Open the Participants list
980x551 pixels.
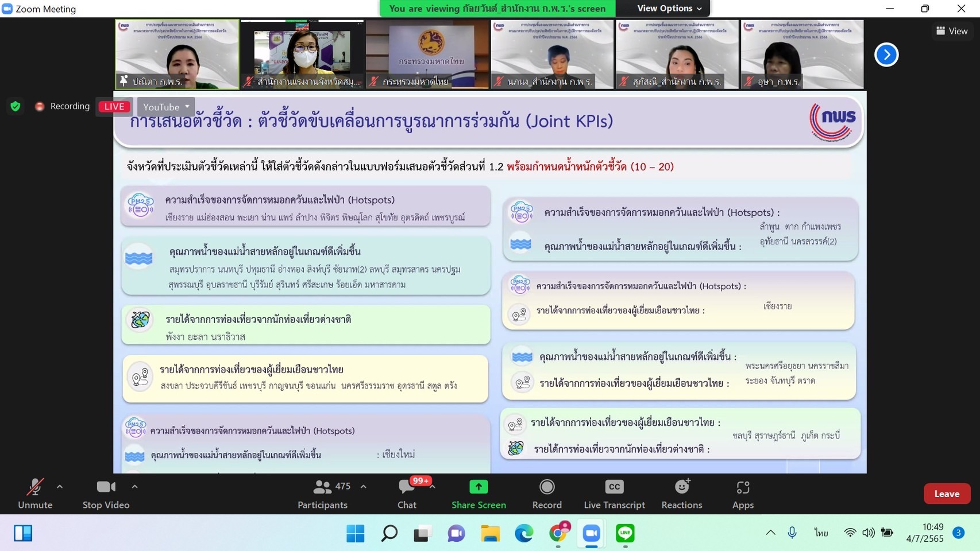tap(323, 494)
